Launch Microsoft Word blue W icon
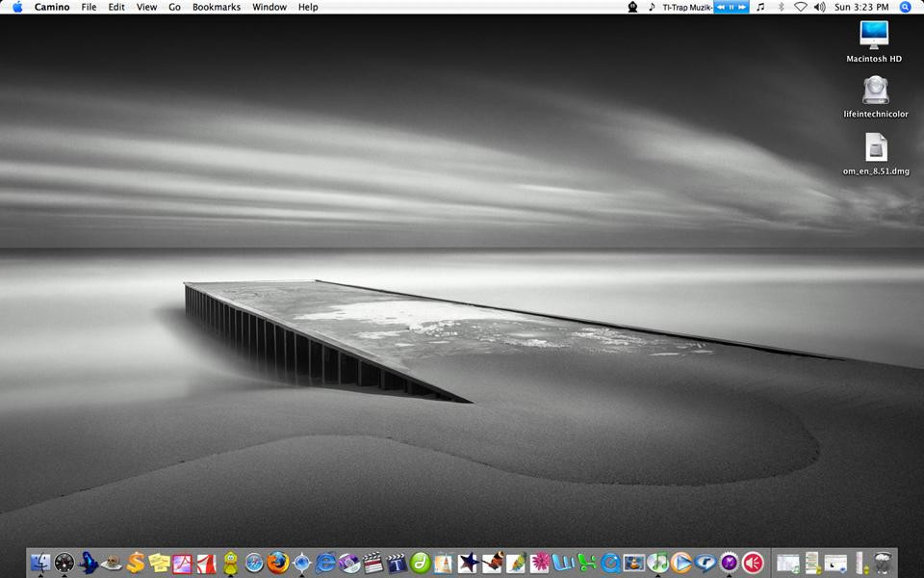The width and height of the screenshot is (924, 578). [x=563, y=563]
